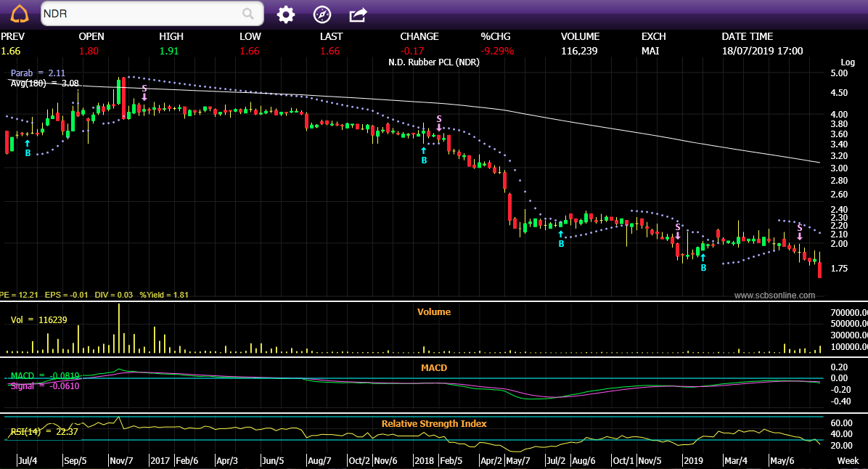This screenshot has height=469, width=868.
Task: Select the Relative Strength Index title
Action: (x=433, y=423)
